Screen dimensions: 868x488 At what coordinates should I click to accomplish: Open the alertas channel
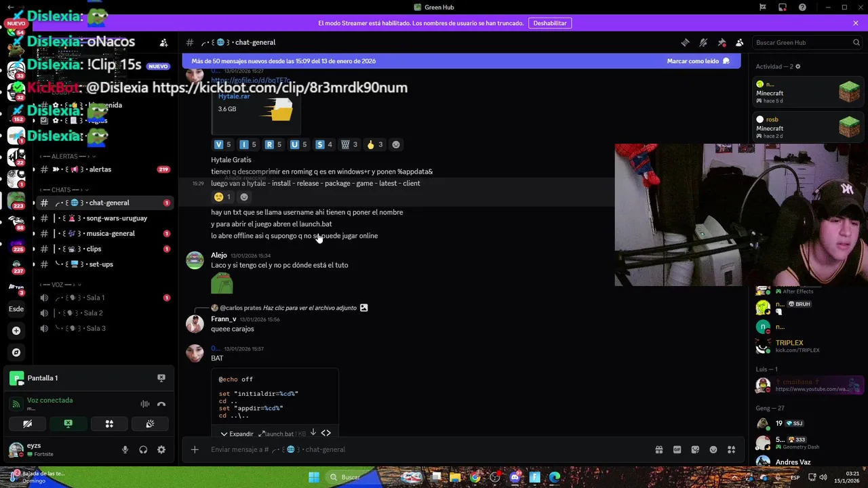104,169
